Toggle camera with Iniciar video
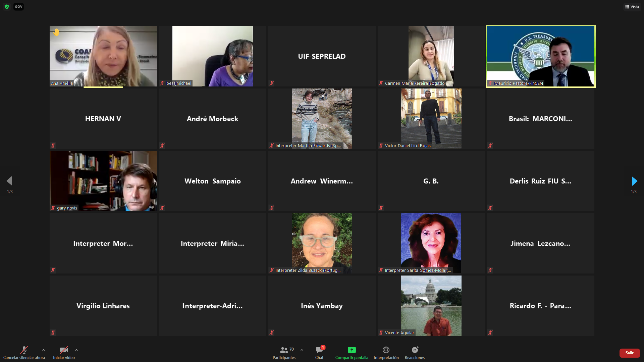The width and height of the screenshot is (644, 362). (64, 353)
